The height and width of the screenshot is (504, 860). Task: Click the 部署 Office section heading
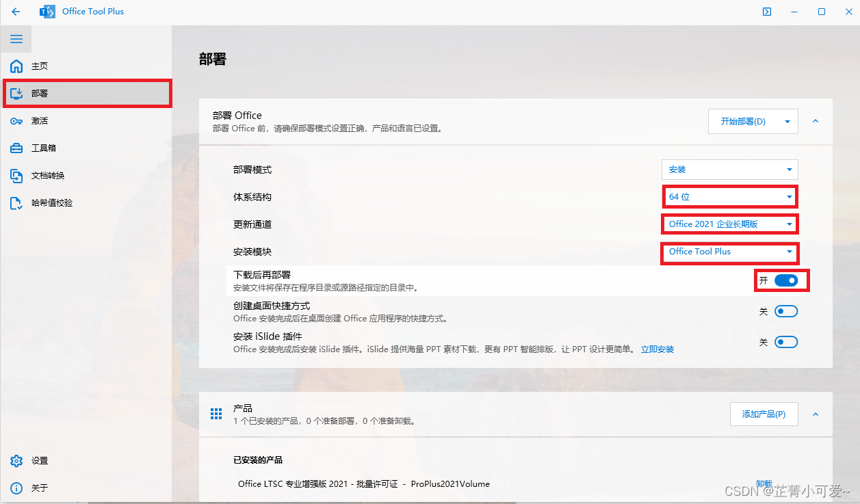tap(237, 116)
